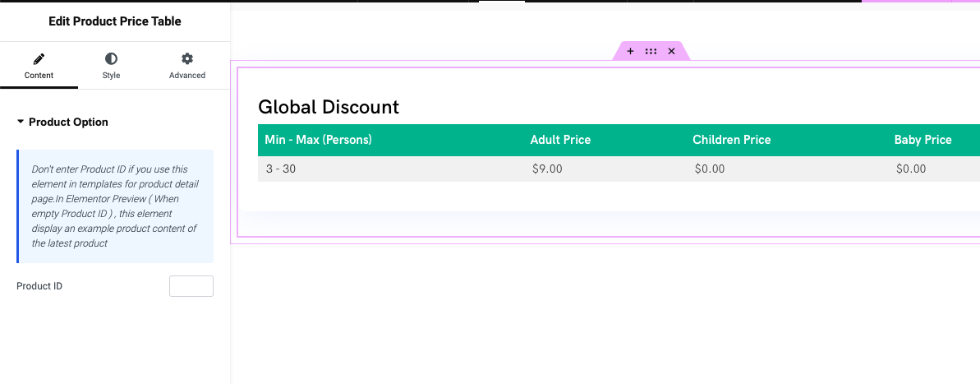Image resolution: width=980 pixels, height=384 pixels.
Task: Click the Min - Max (Persons) column header
Action: click(x=318, y=140)
